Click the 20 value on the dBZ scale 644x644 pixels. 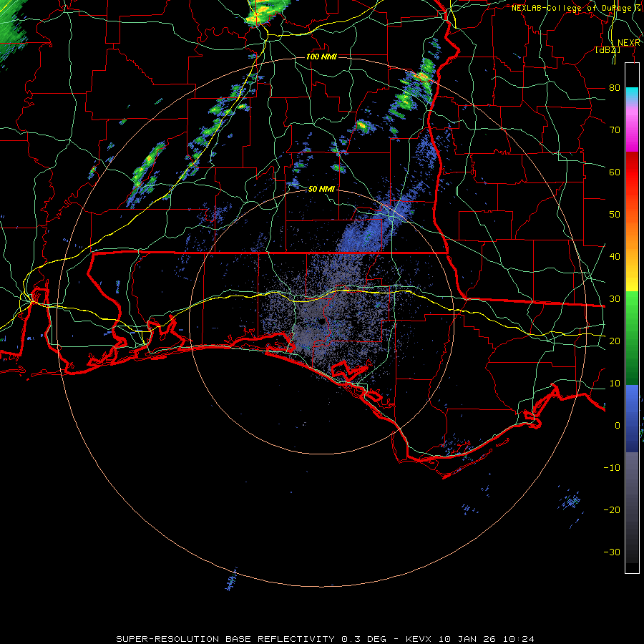pos(615,341)
